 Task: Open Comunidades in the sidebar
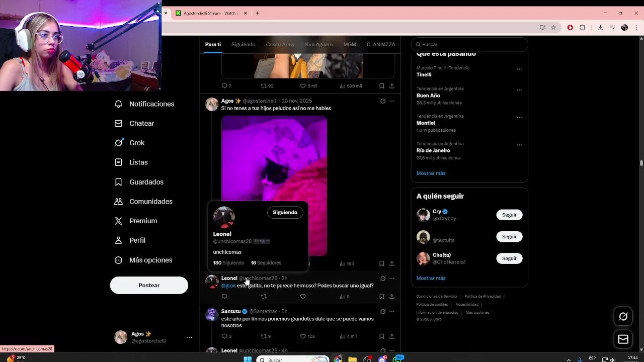[143, 201]
